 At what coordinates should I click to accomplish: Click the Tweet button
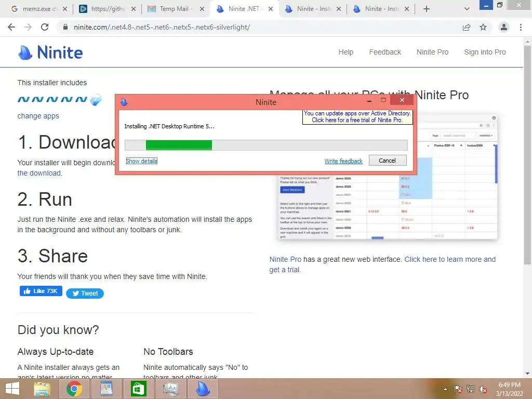point(85,294)
